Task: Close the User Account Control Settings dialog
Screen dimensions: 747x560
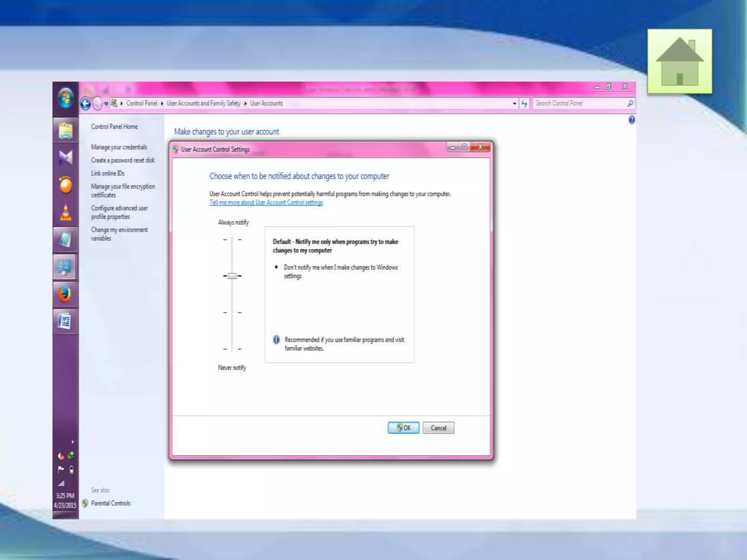Action: pos(480,147)
